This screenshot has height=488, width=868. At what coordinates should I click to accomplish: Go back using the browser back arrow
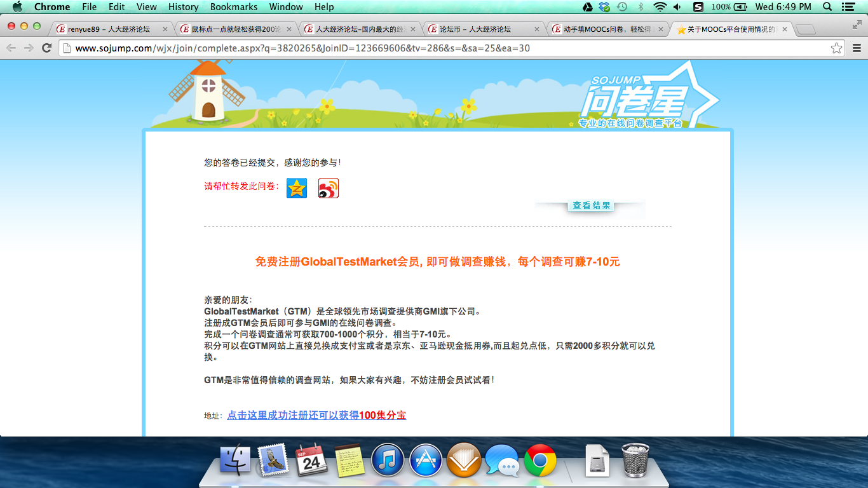point(11,48)
